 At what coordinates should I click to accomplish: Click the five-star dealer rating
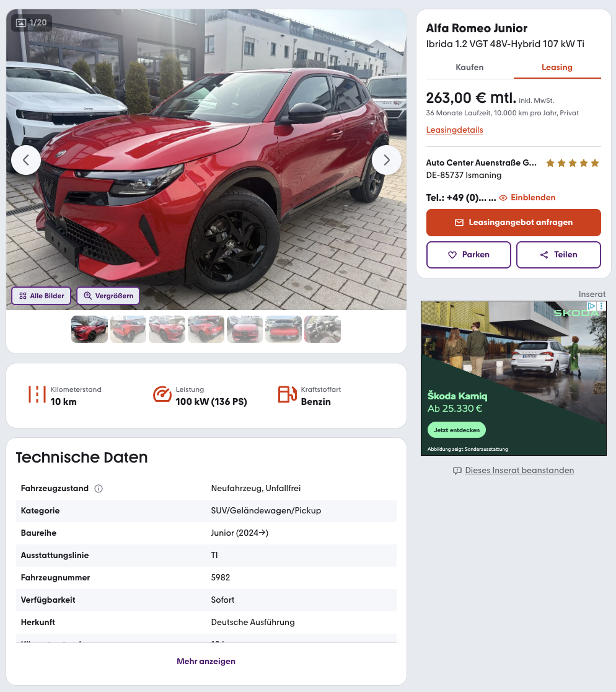click(573, 163)
